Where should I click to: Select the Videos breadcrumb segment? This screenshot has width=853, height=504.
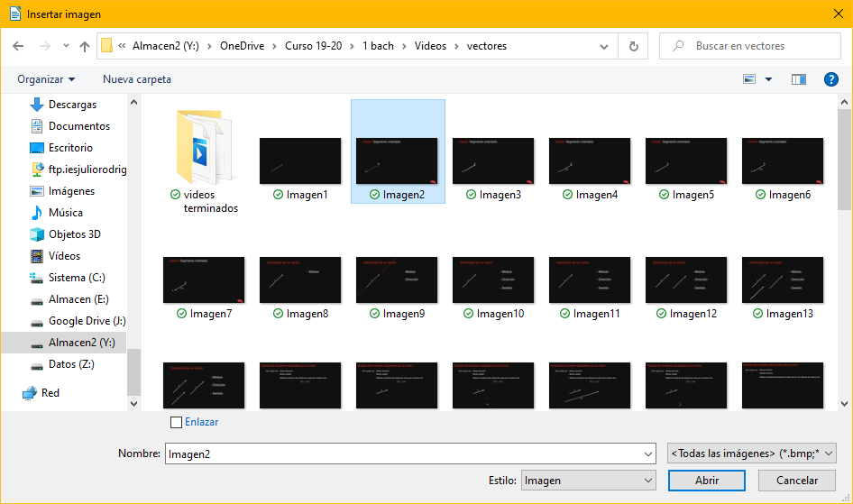click(430, 46)
